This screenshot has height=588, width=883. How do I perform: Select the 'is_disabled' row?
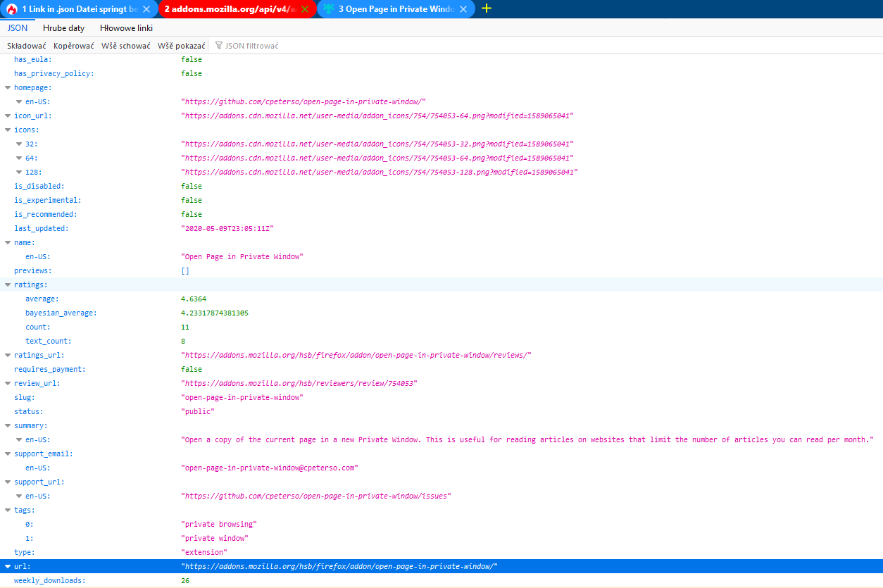(441, 186)
